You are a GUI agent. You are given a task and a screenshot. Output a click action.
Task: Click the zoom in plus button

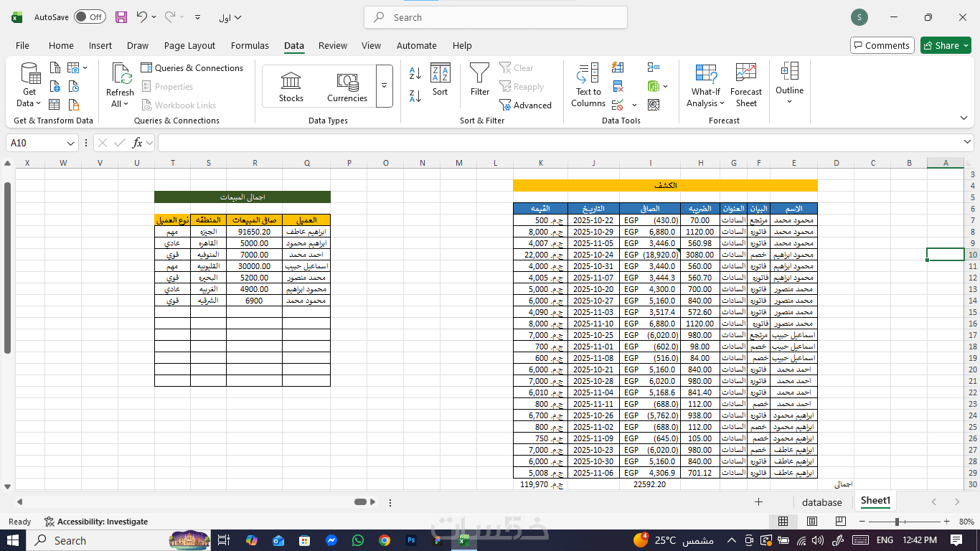(946, 522)
